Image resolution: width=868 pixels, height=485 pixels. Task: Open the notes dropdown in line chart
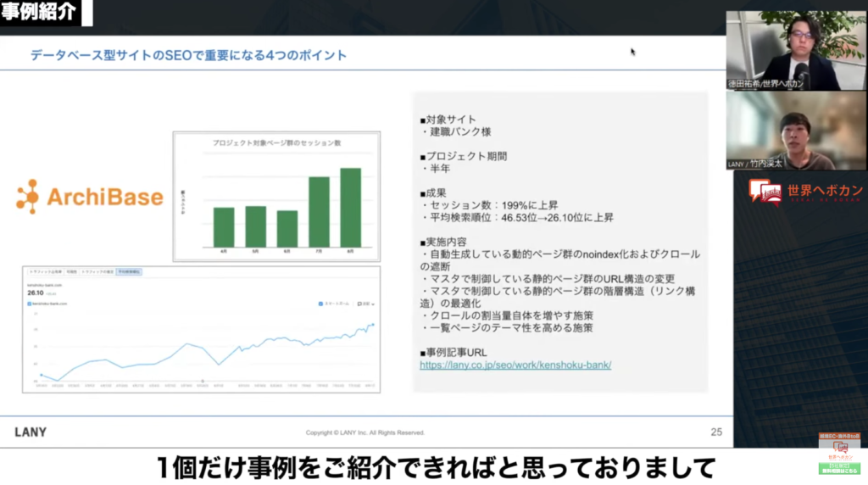[x=366, y=304]
